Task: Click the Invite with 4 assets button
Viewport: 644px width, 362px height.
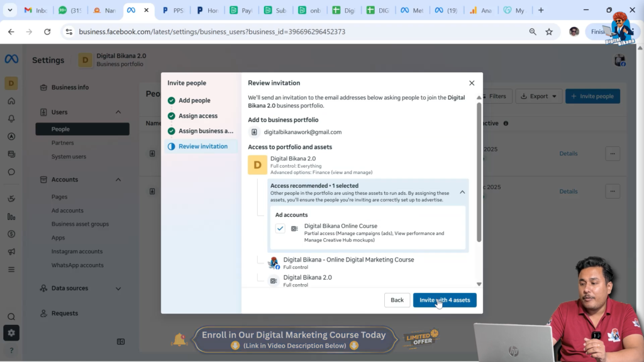Action: (x=445, y=300)
